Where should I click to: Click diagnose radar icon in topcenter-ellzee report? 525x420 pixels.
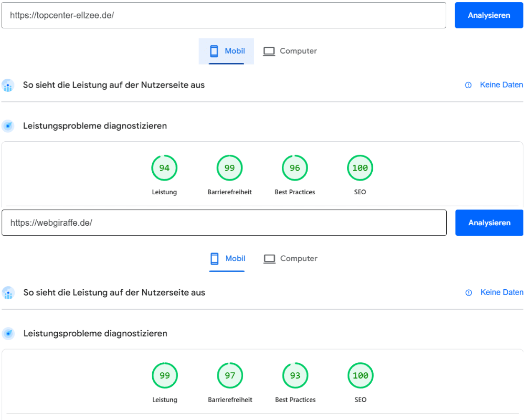click(x=8, y=127)
